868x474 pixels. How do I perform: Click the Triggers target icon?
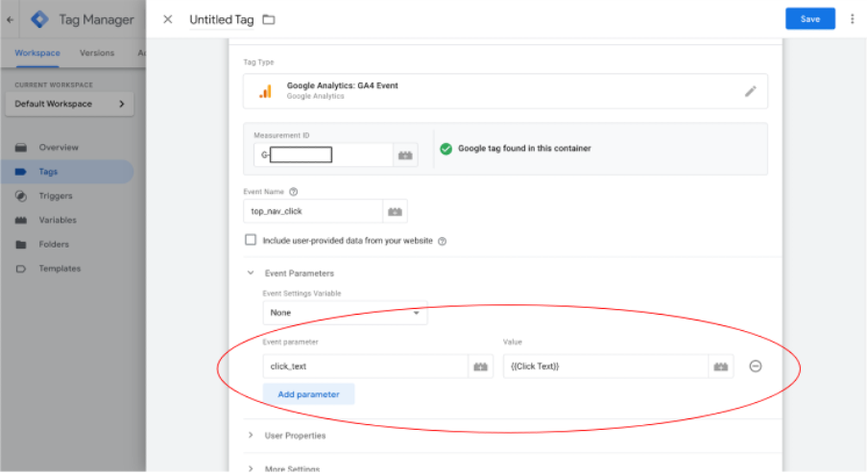pyautogui.click(x=21, y=196)
